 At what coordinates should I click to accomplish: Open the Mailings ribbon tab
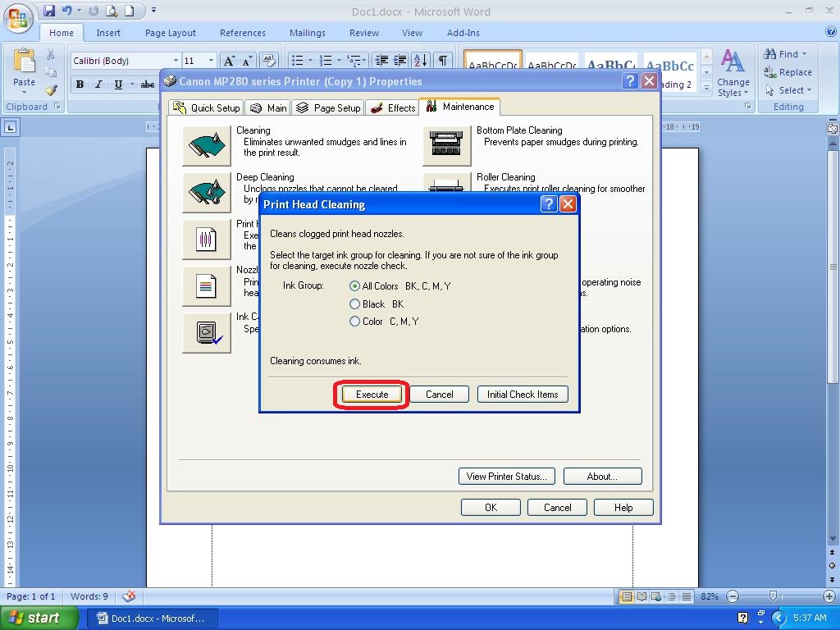308,33
